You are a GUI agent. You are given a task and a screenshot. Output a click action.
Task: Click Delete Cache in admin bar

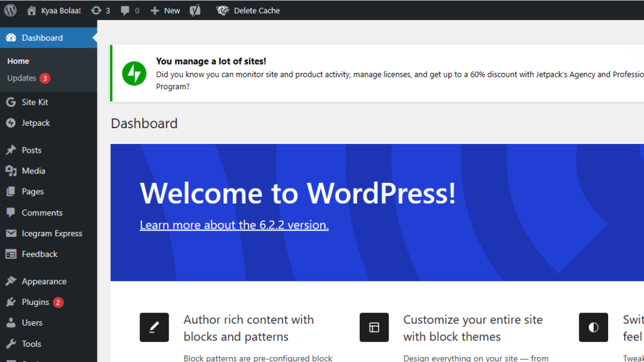(257, 11)
